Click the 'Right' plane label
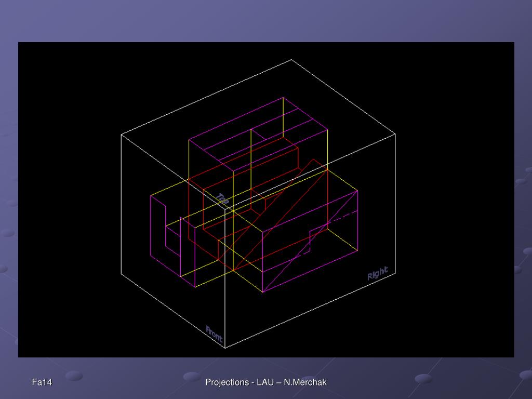 point(378,273)
